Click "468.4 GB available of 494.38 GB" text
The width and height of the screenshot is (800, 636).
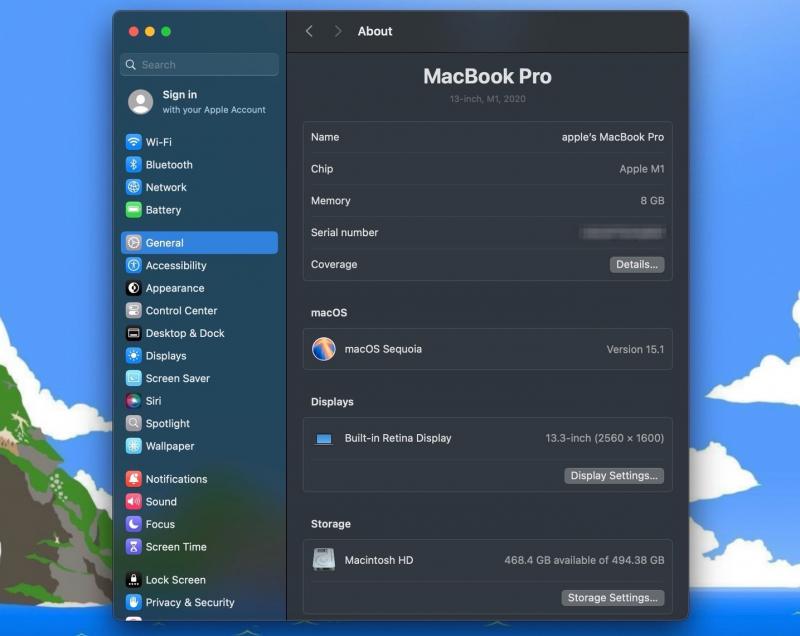pyautogui.click(x=584, y=560)
